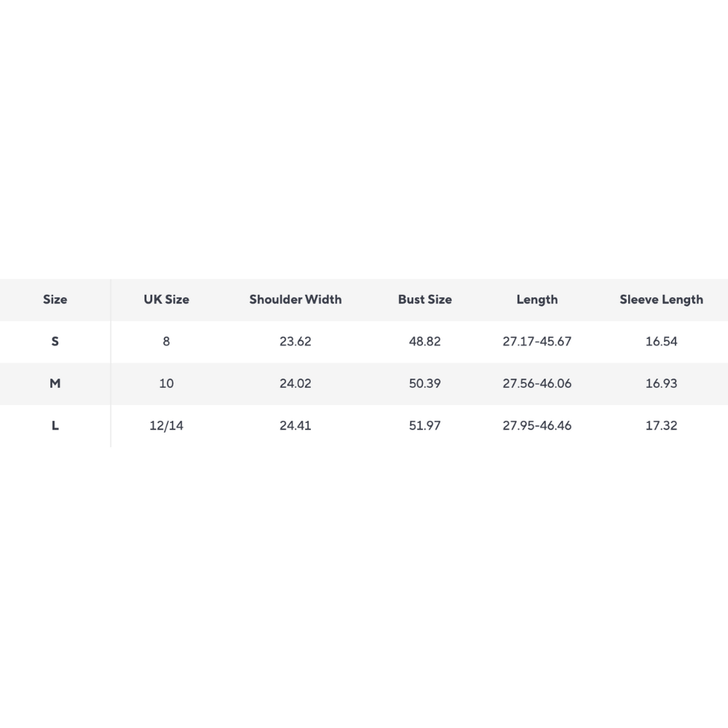Image resolution: width=728 pixels, height=728 pixels.
Task: Click the 17.32 sleeve length cell
Action: point(661,426)
